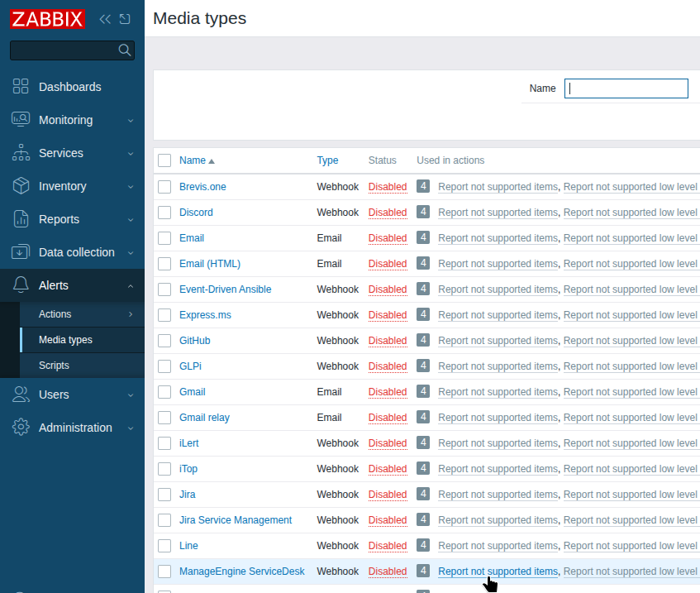
Task: Click the Monitoring icon in the sidebar
Action: 21,119
